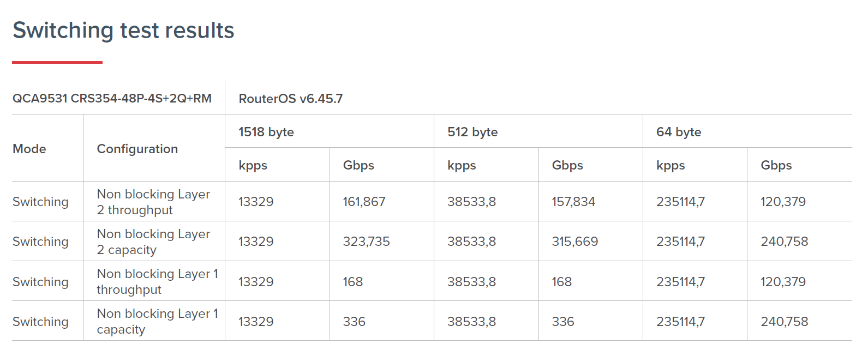This screenshot has height=362, width=868.
Task: Click the "Switching test results" heading
Action: click(123, 31)
